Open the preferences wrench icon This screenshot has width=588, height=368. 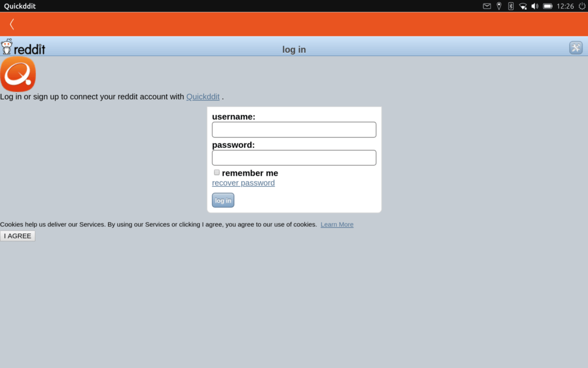pyautogui.click(x=575, y=47)
